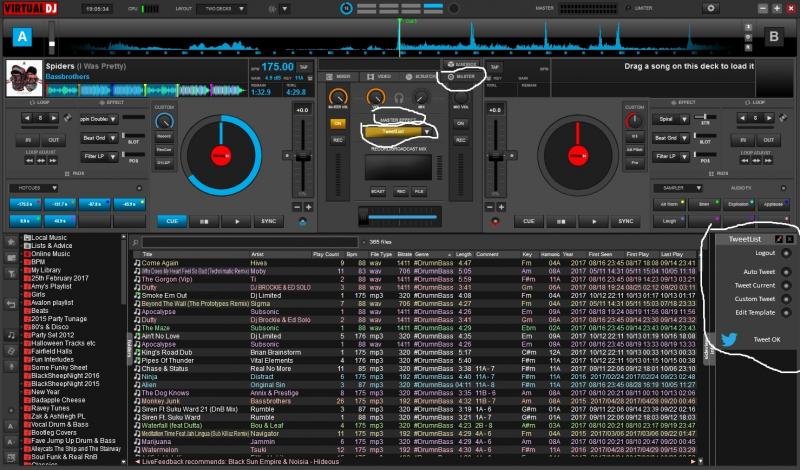Open the Sampler pads dropdown
Image resolution: width=800 pixels, height=470 pixels.
678,188
